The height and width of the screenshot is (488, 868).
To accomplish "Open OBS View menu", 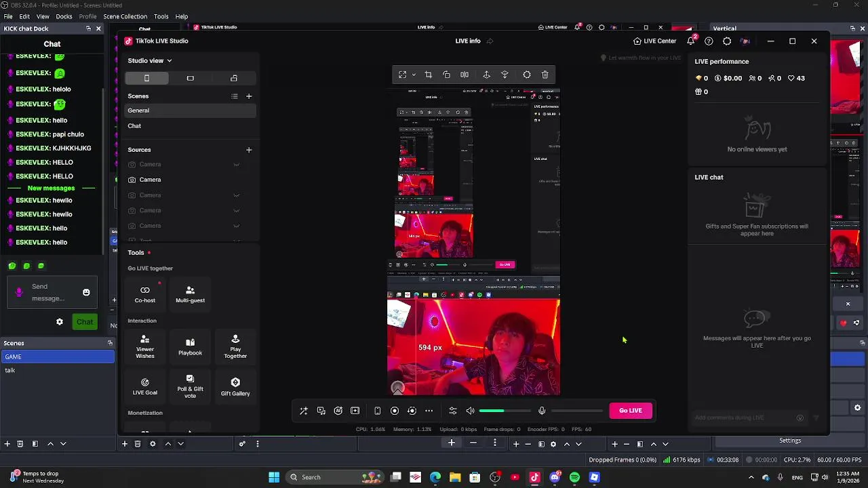I will click(43, 16).
